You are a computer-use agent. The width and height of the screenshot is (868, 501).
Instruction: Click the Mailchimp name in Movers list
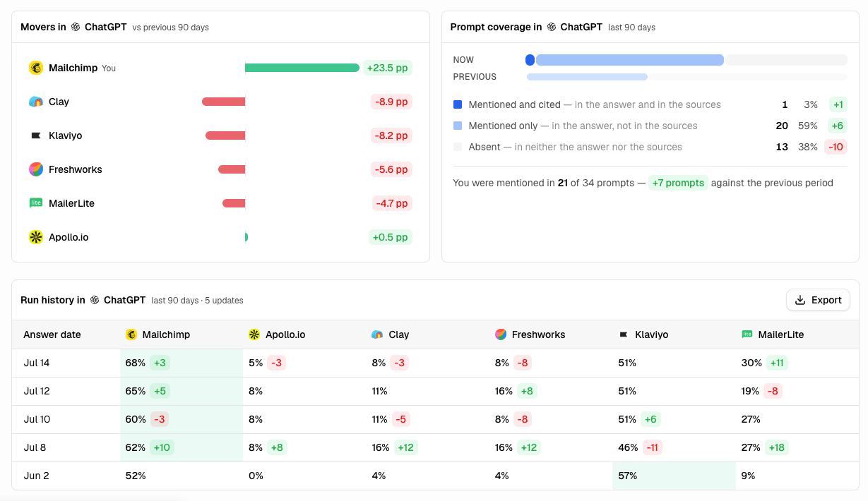pyautogui.click(x=73, y=68)
